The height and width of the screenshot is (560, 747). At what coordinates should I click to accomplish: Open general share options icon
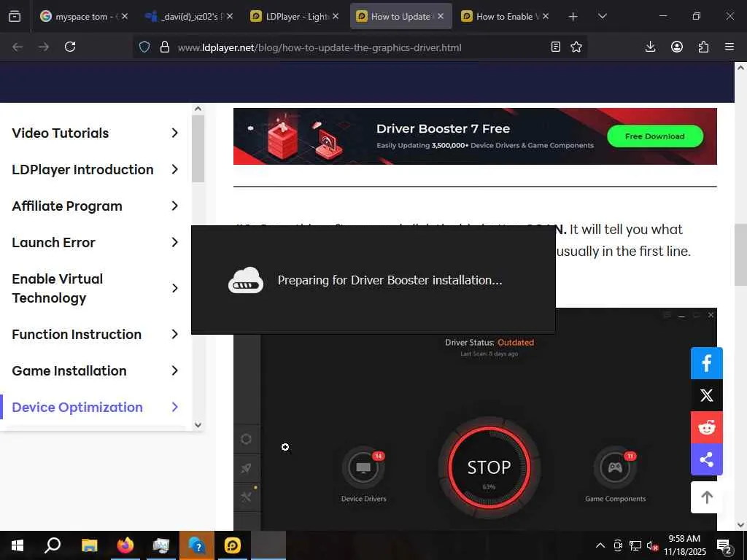[706, 459]
